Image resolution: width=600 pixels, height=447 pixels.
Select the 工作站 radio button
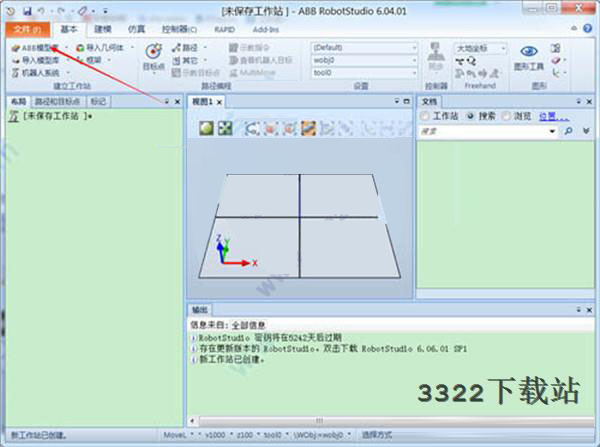[424, 116]
